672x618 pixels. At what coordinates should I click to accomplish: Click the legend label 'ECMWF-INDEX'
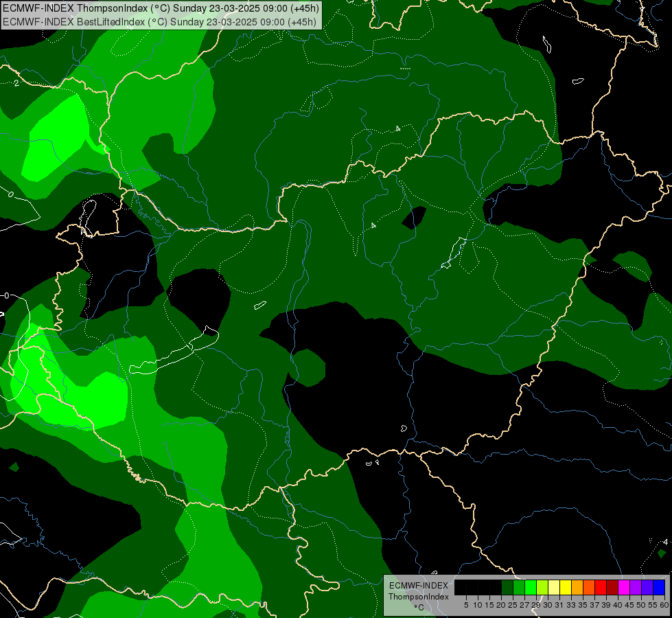pyautogui.click(x=419, y=586)
